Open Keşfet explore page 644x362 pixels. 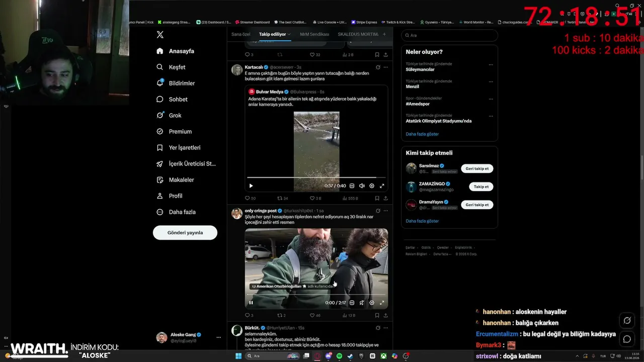171,67
